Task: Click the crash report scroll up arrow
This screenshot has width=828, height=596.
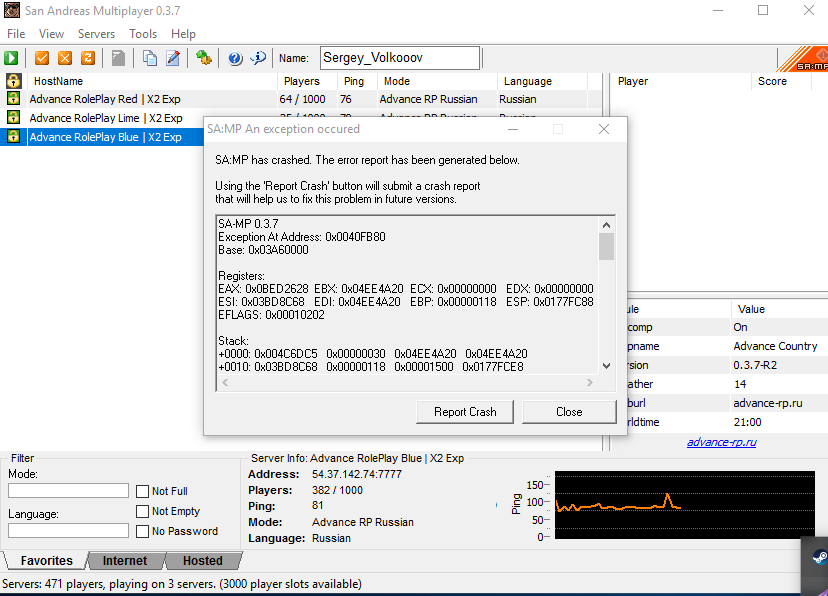Action: click(x=606, y=225)
